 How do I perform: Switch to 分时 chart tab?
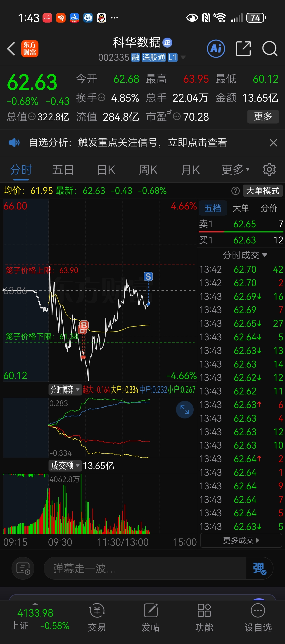(21, 170)
